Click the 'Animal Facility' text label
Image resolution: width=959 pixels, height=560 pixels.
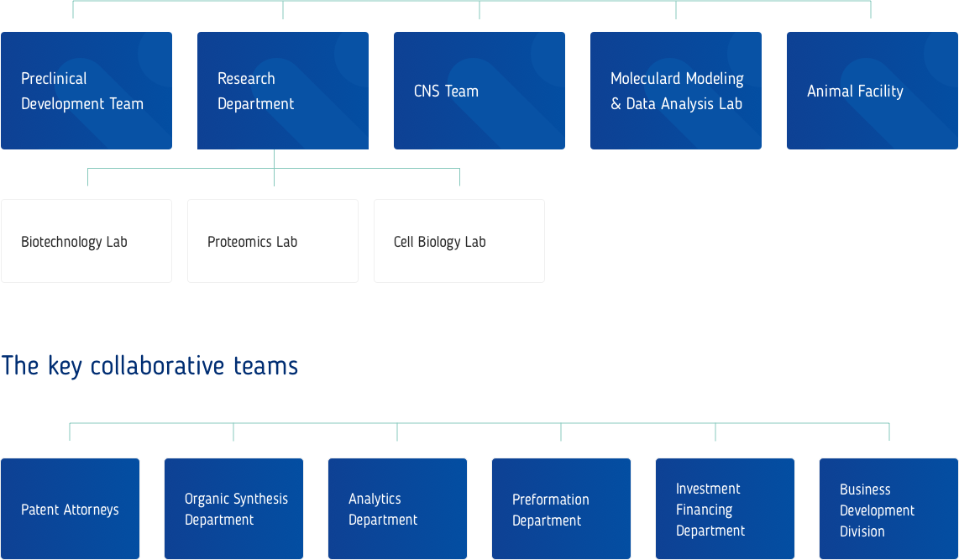point(855,92)
